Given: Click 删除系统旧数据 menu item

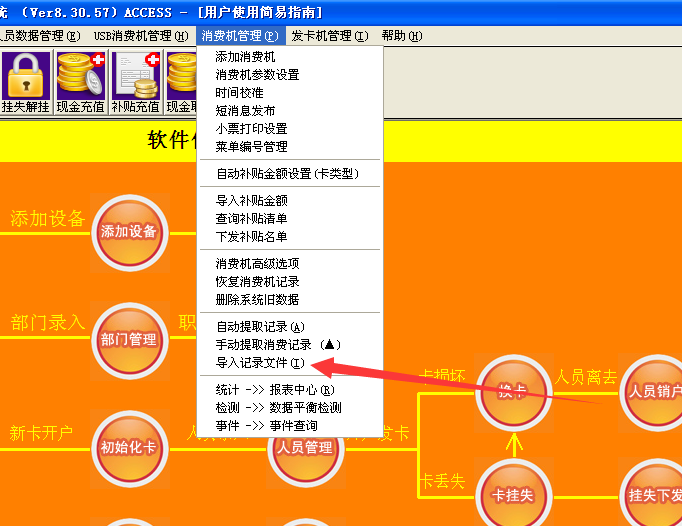Looking at the screenshot, I should pyautogui.click(x=257, y=300).
